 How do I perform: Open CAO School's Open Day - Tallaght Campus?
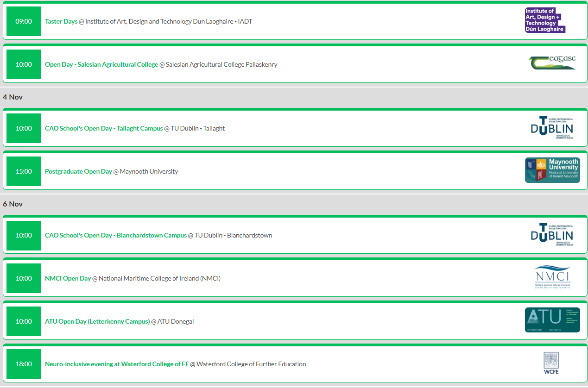point(104,128)
